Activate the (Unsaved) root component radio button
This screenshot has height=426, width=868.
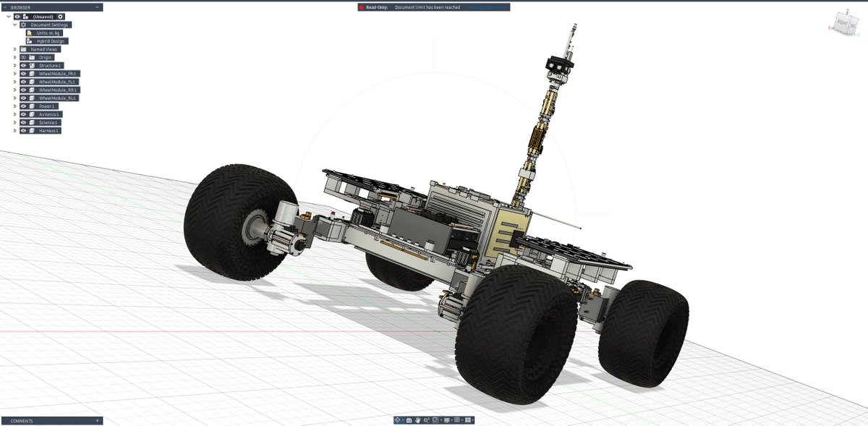pyautogui.click(x=61, y=17)
